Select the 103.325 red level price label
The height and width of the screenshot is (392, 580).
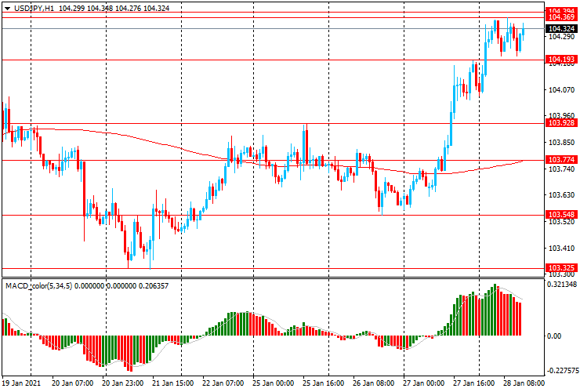coord(561,267)
